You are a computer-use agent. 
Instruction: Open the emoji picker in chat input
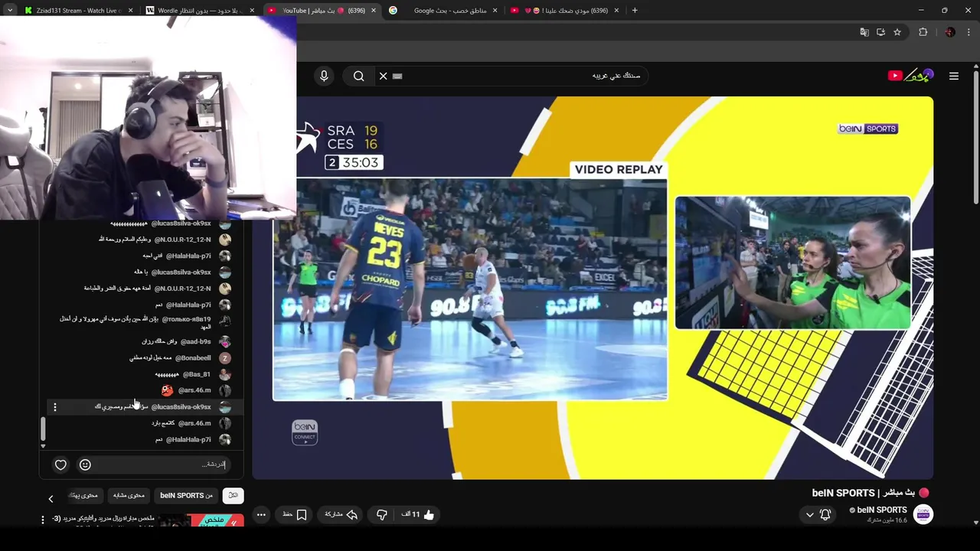[x=85, y=465]
